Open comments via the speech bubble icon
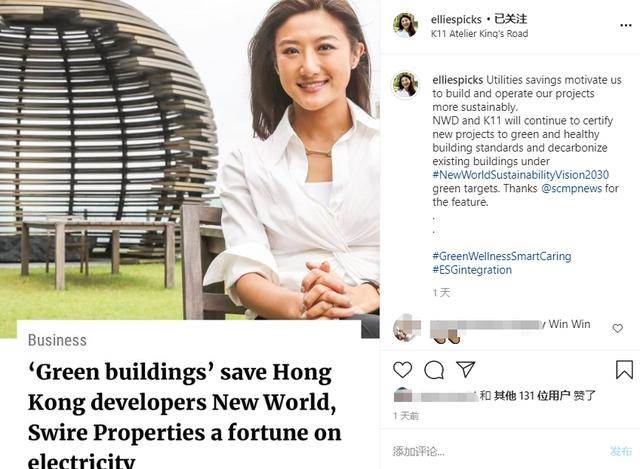The image size is (640, 469). (434, 370)
